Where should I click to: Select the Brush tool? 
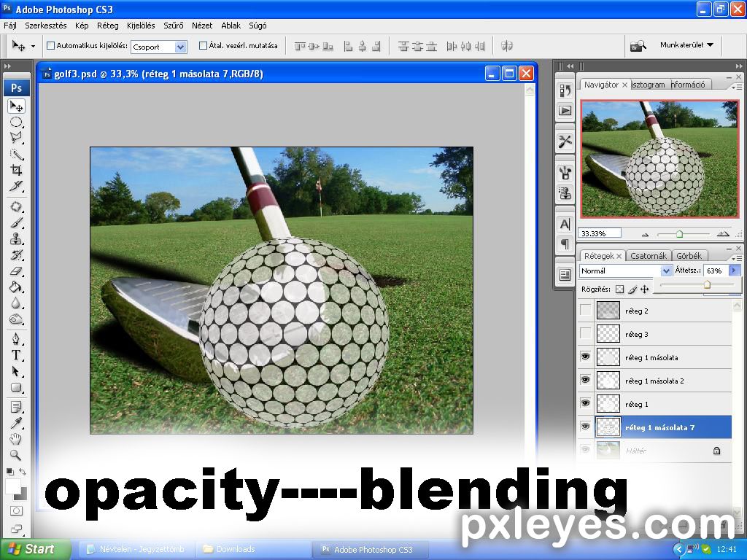[x=17, y=223]
